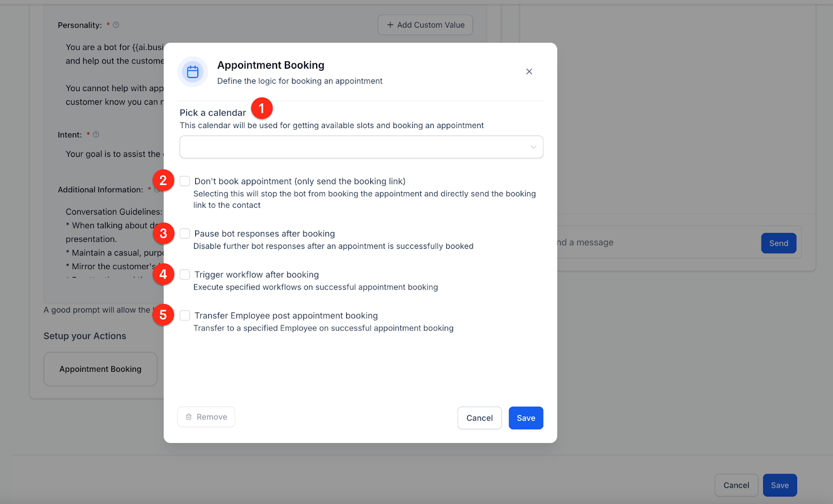Save the appointment booking settings in dialog
Viewport: 833px width, 504px height.
[526, 418]
